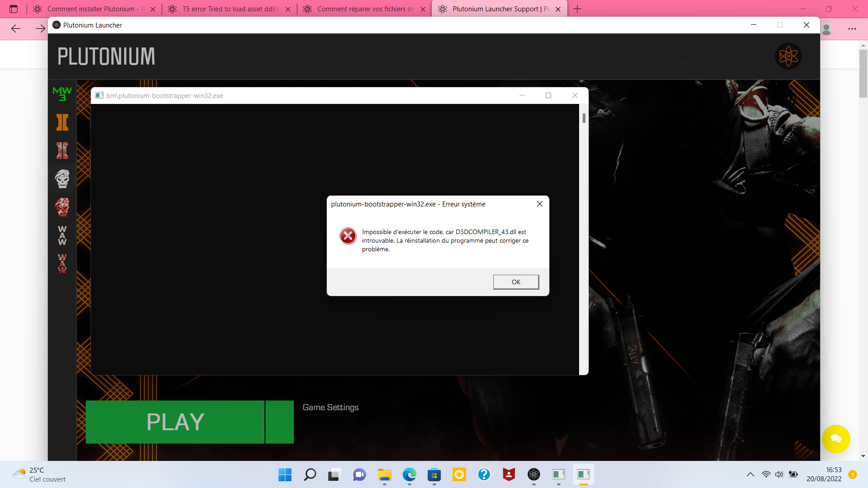Screen dimensions: 868x488
Task: Open McAfee shield icon on taskbar
Action: 509,474
